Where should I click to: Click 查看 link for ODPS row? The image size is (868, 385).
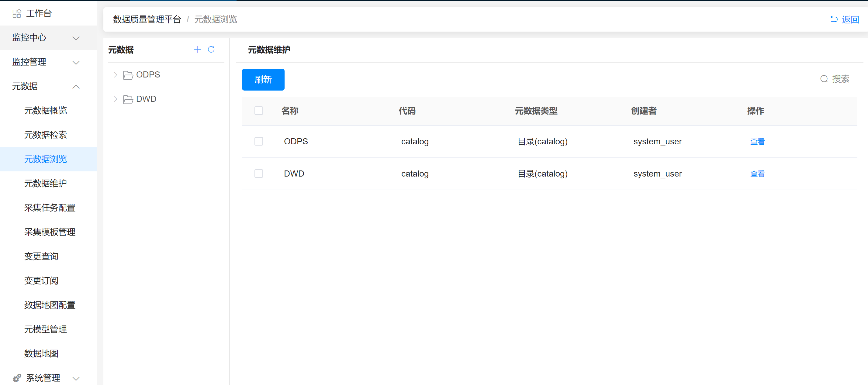[x=757, y=142]
